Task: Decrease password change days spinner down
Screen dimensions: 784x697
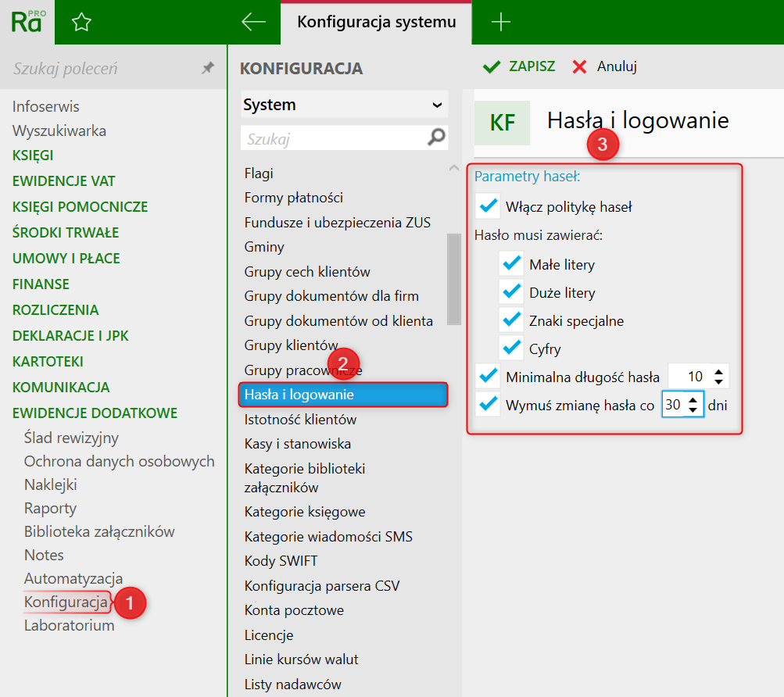Action: tap(693, 409)
